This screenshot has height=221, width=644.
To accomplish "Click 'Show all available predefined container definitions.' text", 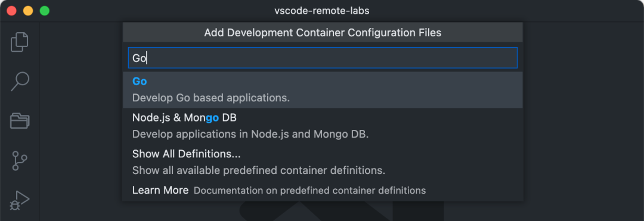I will 259,170.
